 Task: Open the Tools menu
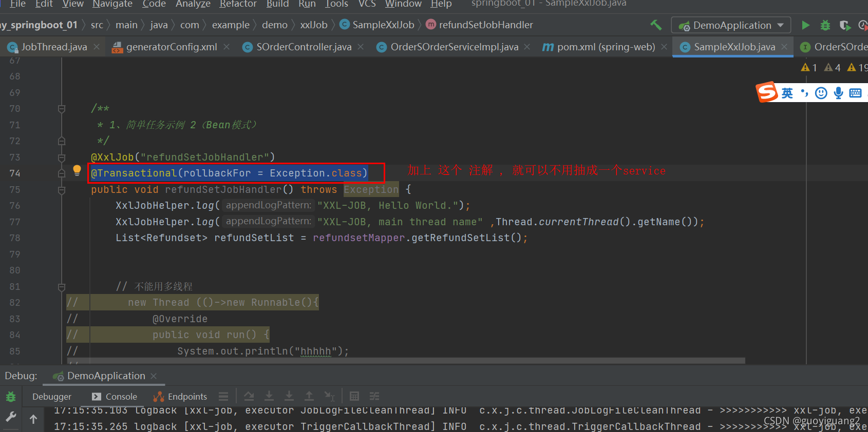click(337, 4)
